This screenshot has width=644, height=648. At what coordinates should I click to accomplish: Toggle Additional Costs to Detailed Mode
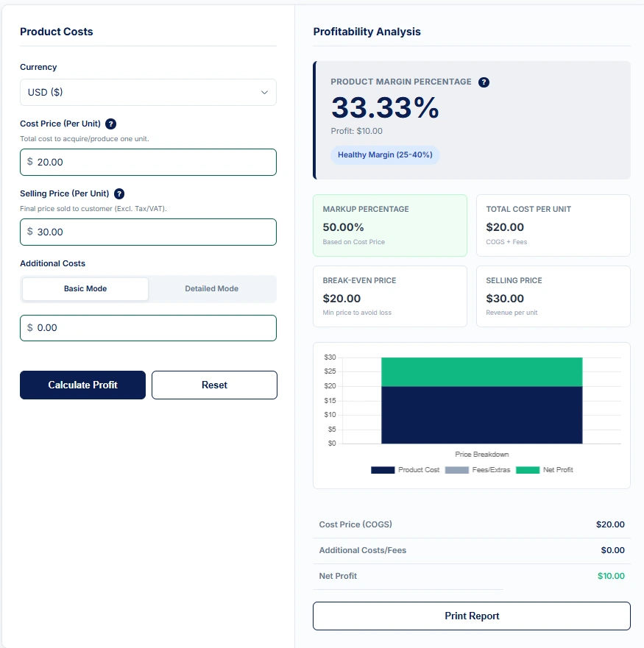pyautogui.click(x=212, y=288)
